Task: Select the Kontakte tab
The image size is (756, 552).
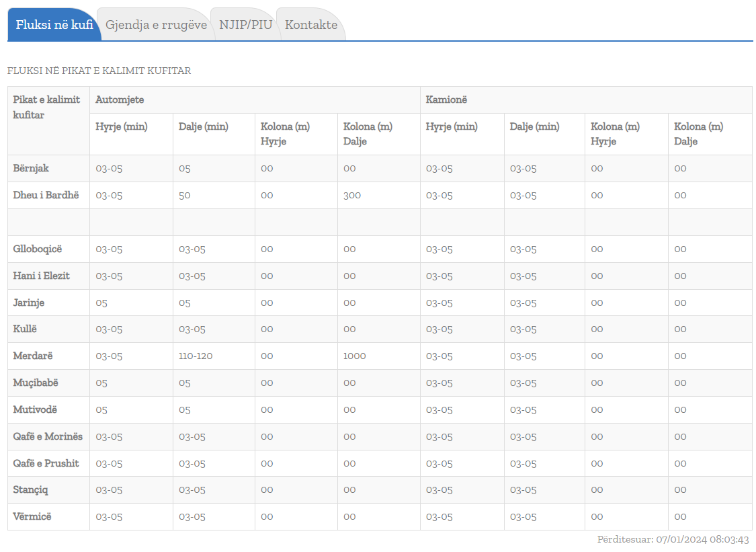Action: coord(310,25)
